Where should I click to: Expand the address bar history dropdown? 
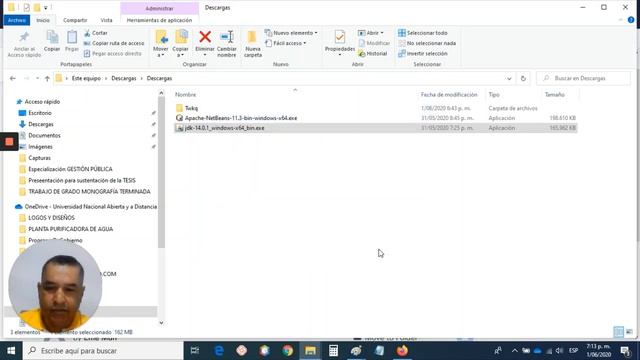[509, 78]
